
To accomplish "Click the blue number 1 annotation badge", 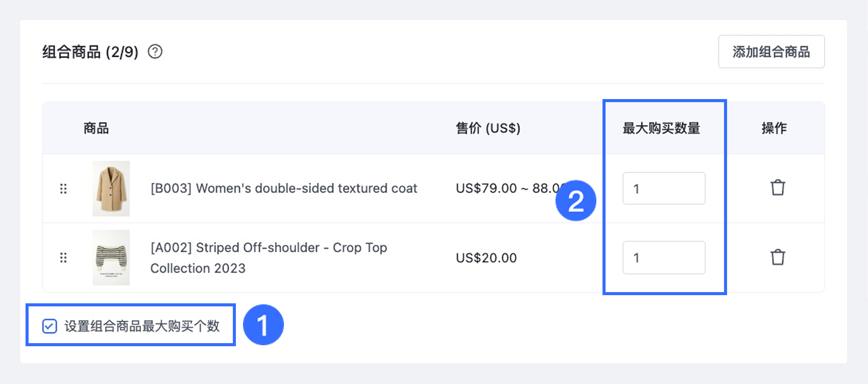I will 263,325.
